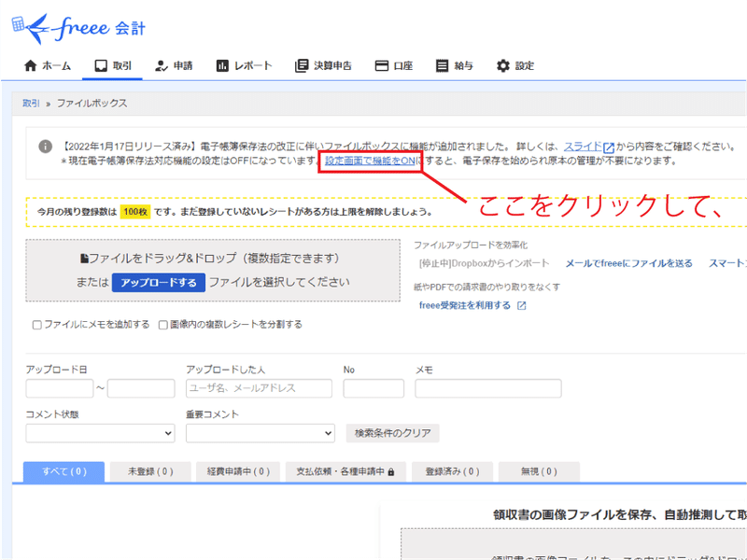The image size is (747, 560).
Task: Open メールでfreeeにファイルを送る link
Action: point(628,263)
